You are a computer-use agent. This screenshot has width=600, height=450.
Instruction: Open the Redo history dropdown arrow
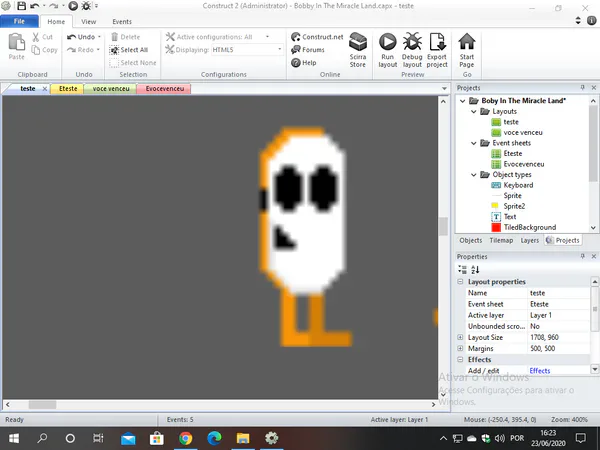98,50
